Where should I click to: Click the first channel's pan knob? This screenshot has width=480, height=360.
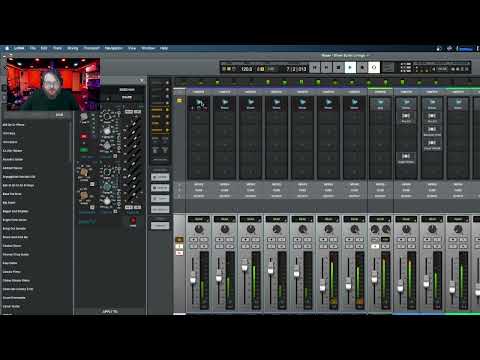pyautogui.click(x=199, y=229)
